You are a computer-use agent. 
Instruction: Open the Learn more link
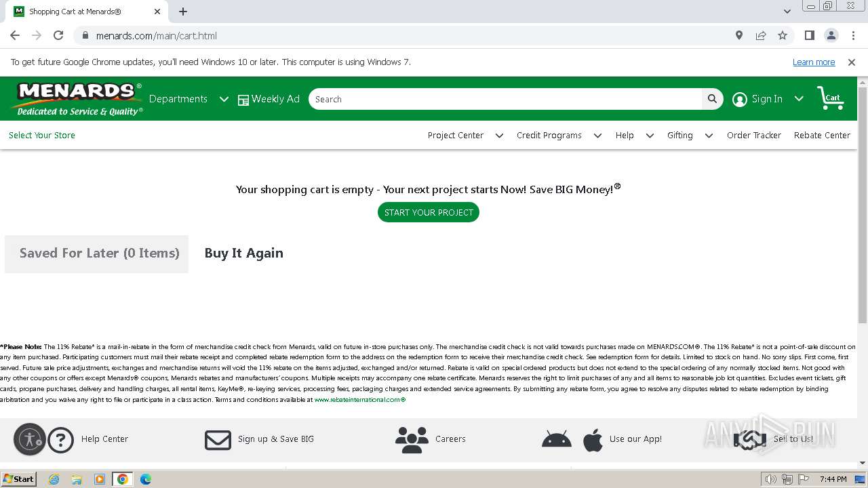tap(814, 62)
